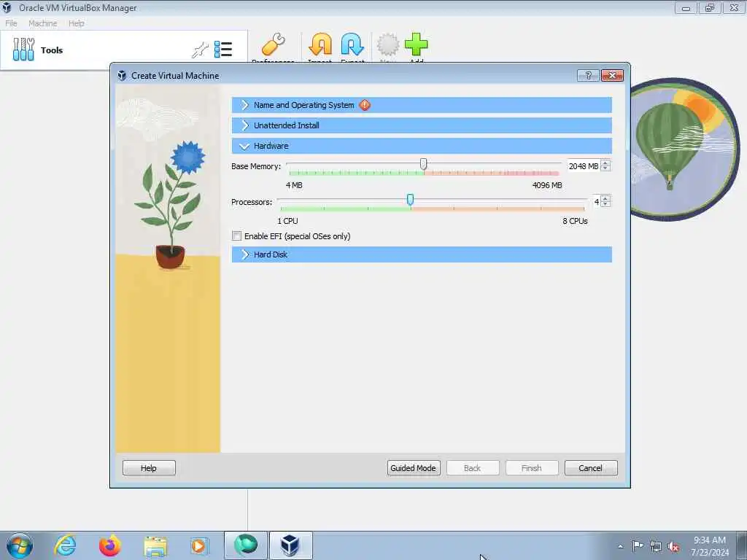Expand the Name and Operating System section
The image size is (747, 560).
[422, 105]
